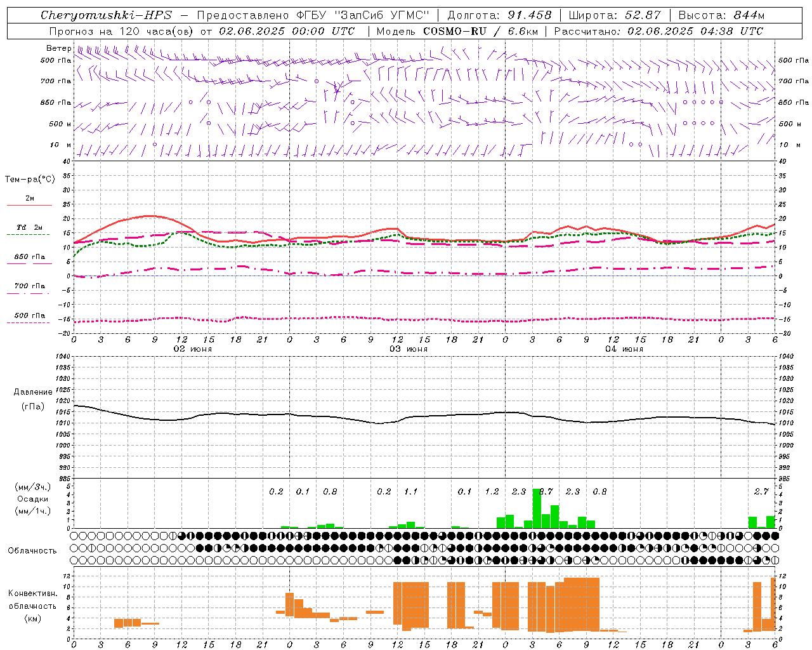The width and height of the screenshot is (812, 650).
Task: Click the "02 июня" date label
Action: [x=193, y=349]
